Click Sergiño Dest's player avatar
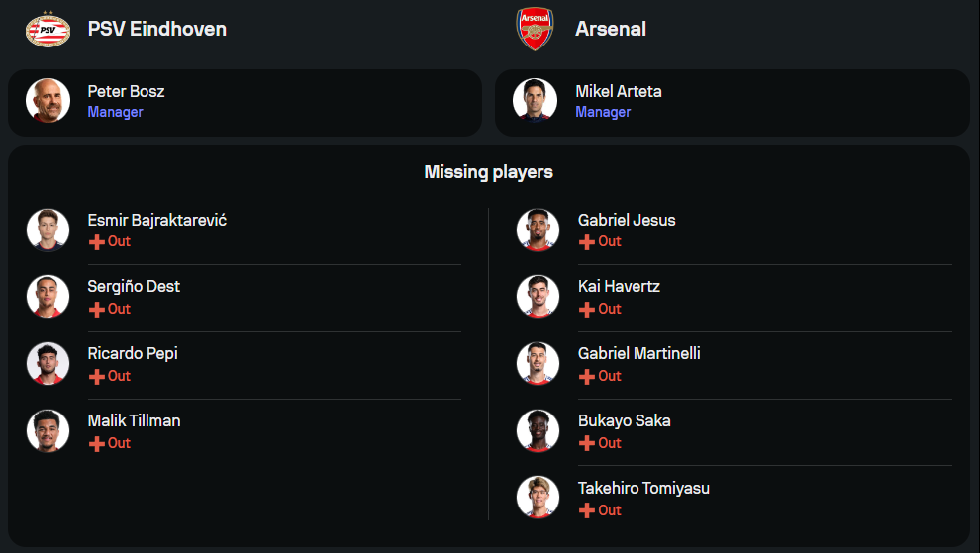The height and width of the screenshot is (553, 980). (x=48, y=297)
